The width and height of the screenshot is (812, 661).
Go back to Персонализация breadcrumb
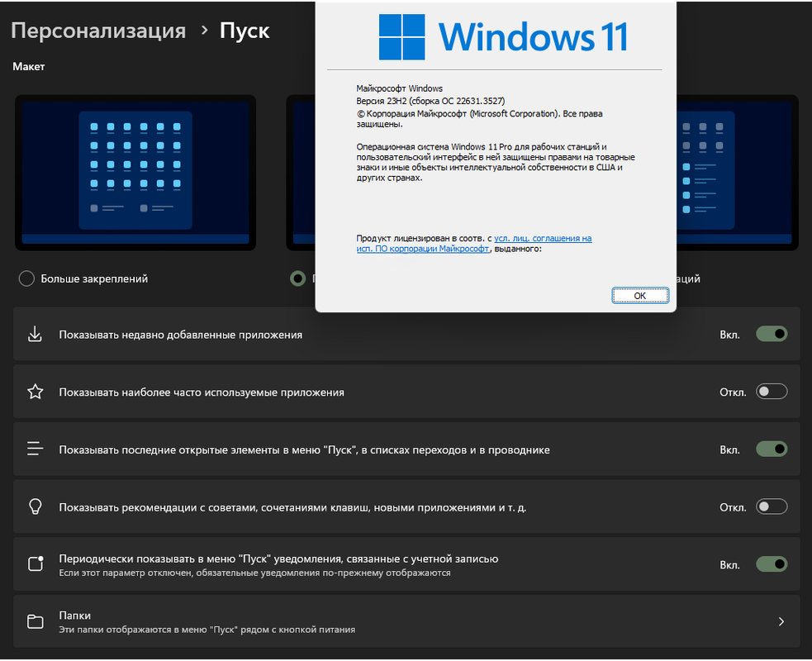point(98,31)
